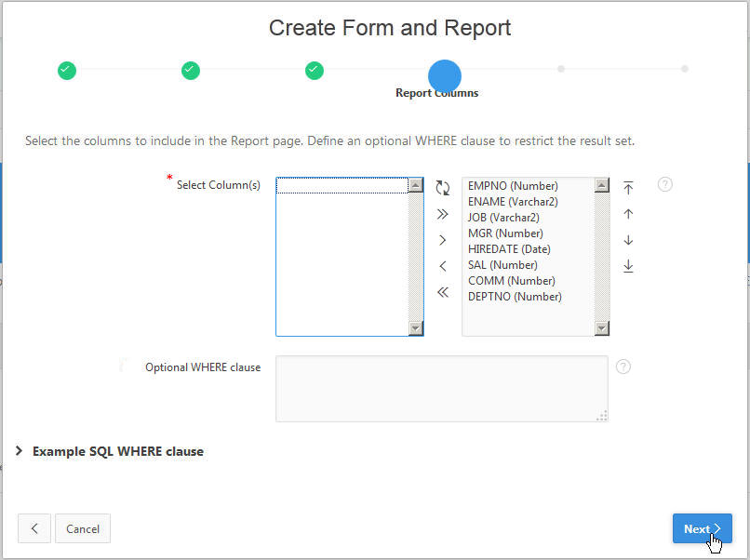Image resolution: width=750 pixels, height=560 pixels.
Task: Click the Remove All left icon
Action: tap(443, 292)
